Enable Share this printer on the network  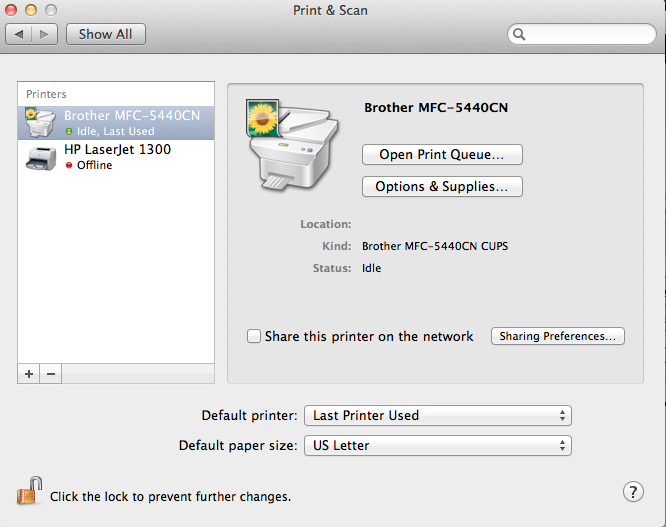pos(254,336)
